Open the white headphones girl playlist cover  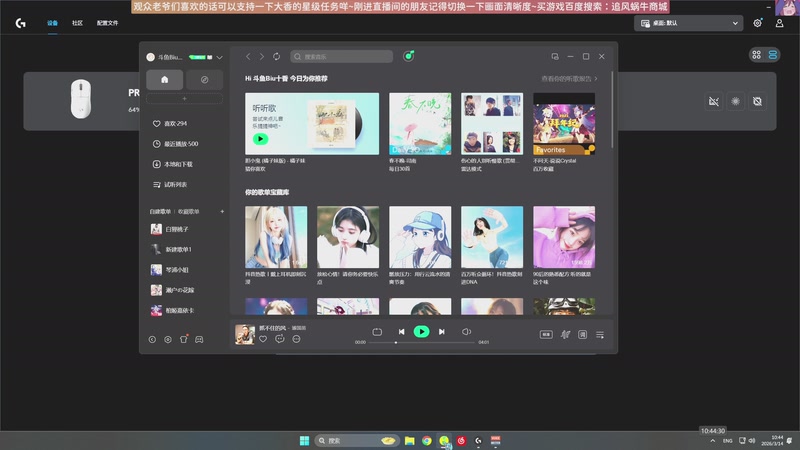pos(348,237)
